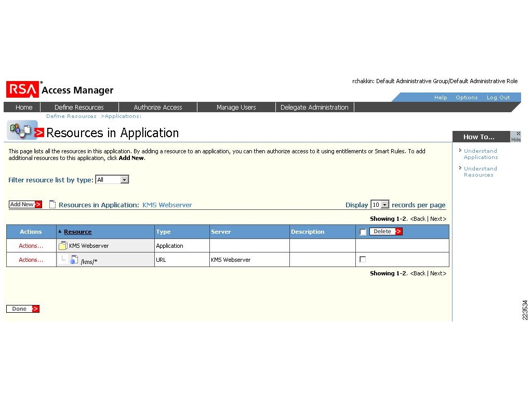
Task: Check the box for /kms/* row
Action: tap(363, 259)
